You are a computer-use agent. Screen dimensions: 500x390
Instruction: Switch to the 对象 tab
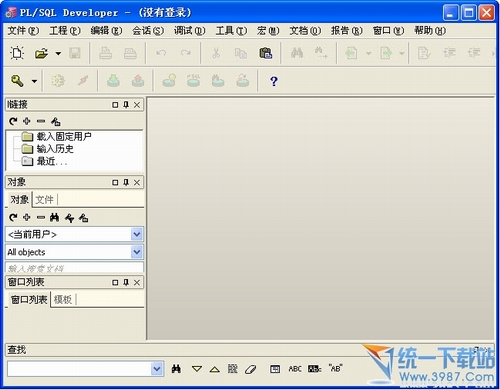tap(19, 200)
